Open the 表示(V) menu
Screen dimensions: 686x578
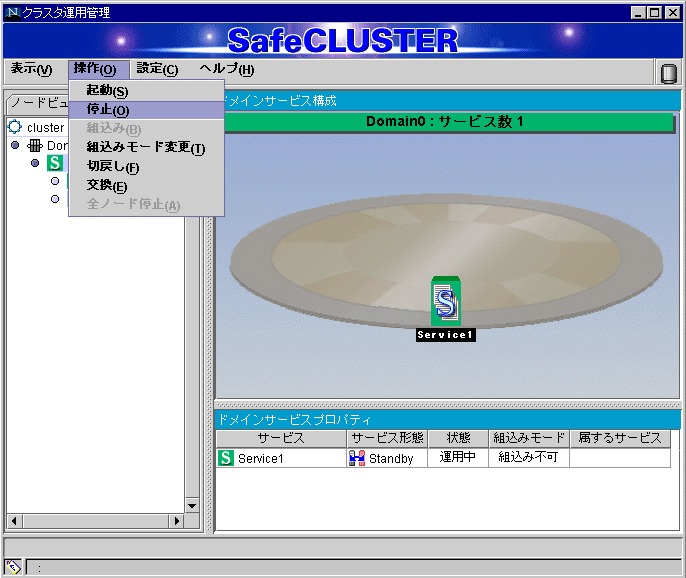click(31, 69)
